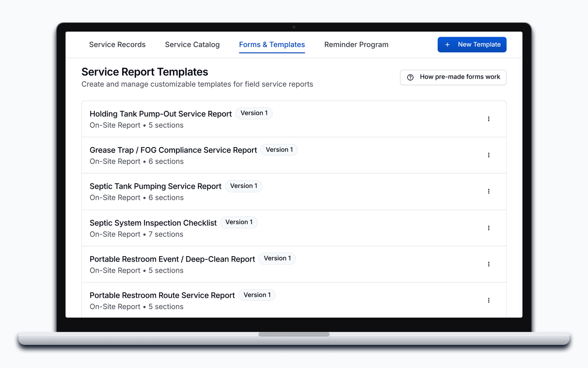Viewport: 588px width, 368px height.
Task: Click Version 1 badge on Inspection Checklist
Action: [x=239, y=222]
